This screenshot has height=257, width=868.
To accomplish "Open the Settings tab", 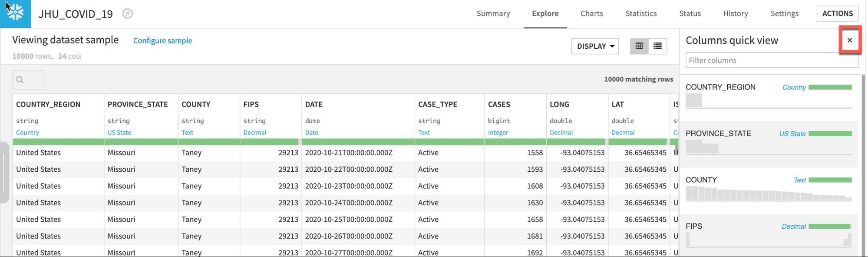I will 784,13.
